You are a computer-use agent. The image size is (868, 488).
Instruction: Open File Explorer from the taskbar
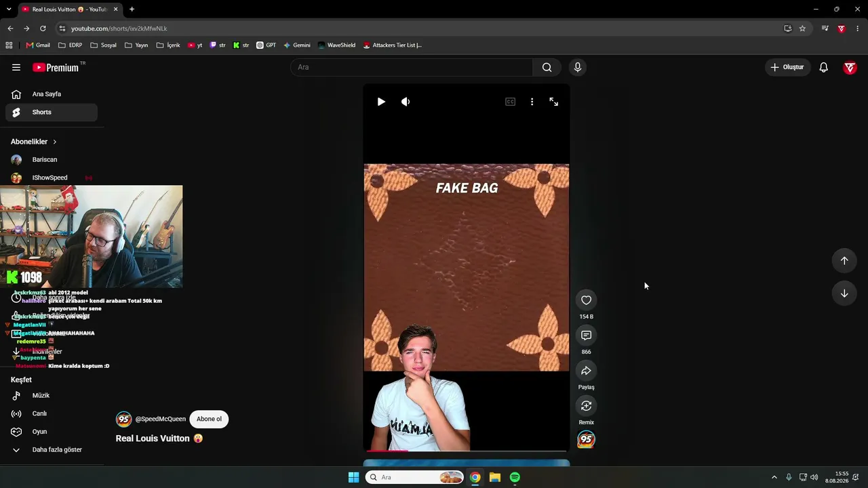click(x=495, y=477)
